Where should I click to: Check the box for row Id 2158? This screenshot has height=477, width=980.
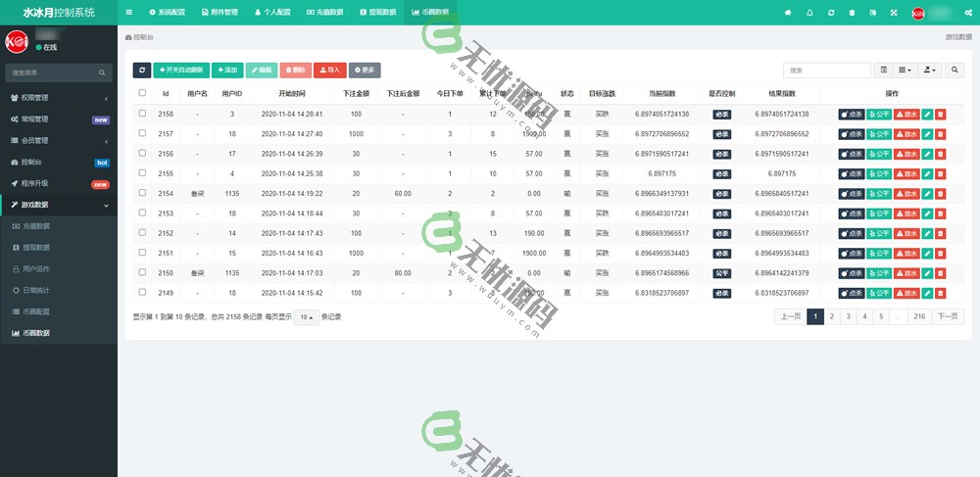(142, 113)
